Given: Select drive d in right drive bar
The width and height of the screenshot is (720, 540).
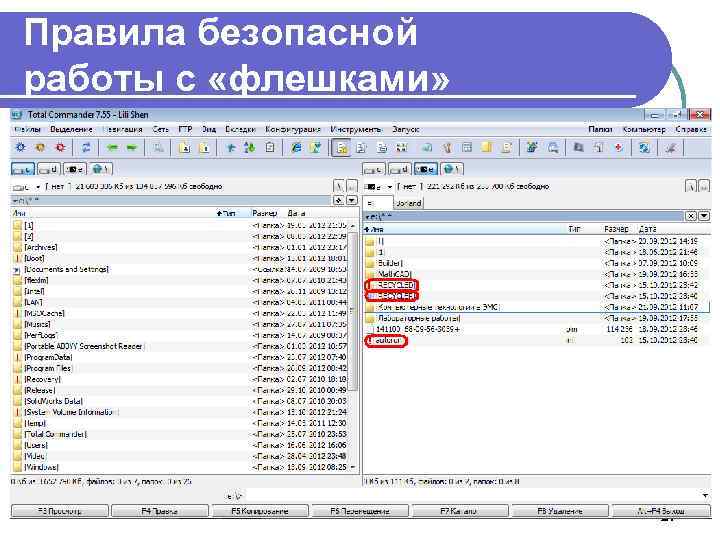Looking at the screenshot, I should tap(400, 169).
